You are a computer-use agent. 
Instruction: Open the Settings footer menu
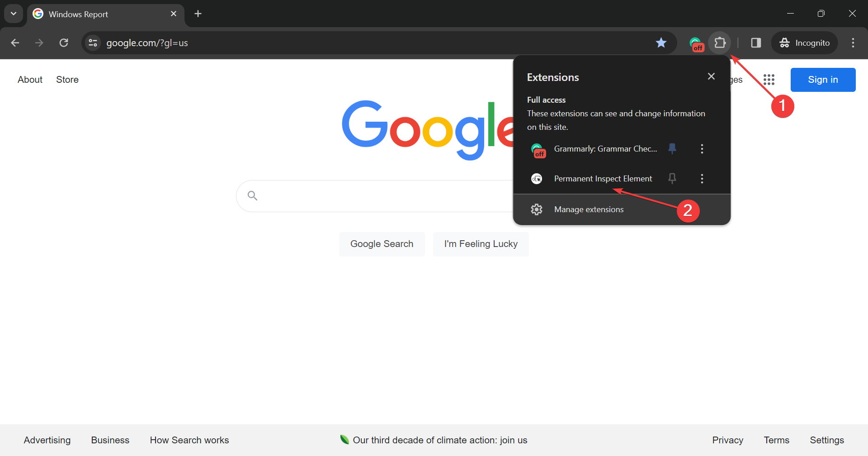826,440
